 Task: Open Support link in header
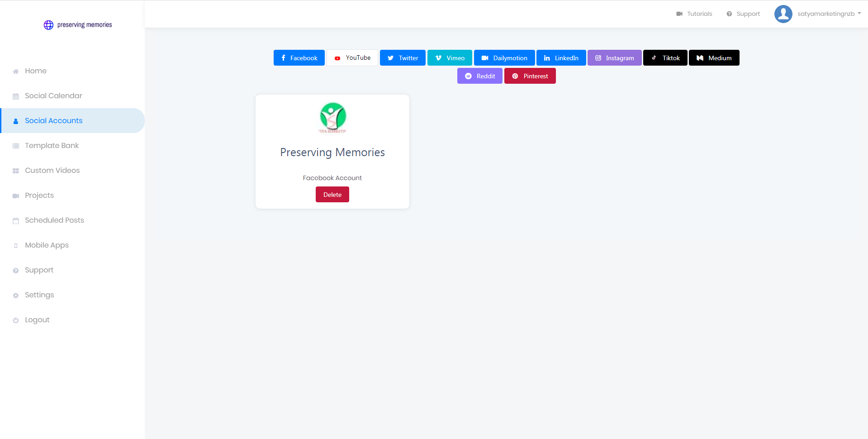(743, 14)
